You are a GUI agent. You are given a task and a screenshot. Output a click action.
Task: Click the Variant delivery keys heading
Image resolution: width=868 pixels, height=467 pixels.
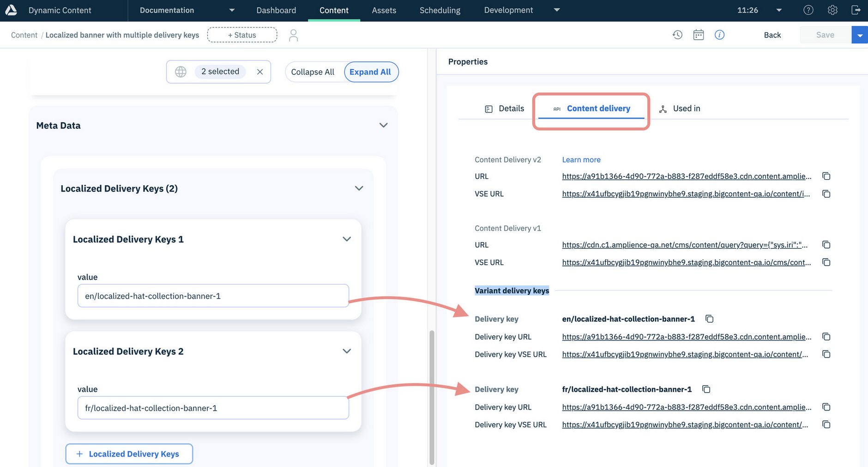tap(512, 291)
